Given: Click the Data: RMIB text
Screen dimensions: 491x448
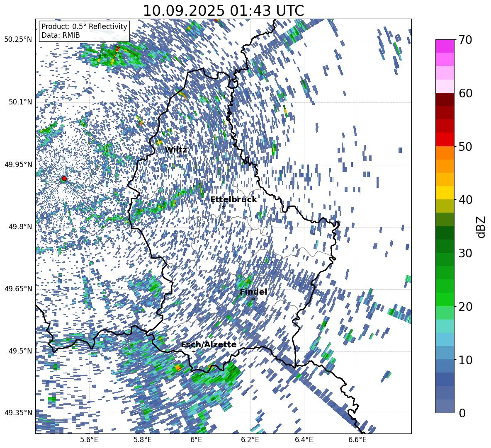Looking at the screenshot, I should click(61, 35).
